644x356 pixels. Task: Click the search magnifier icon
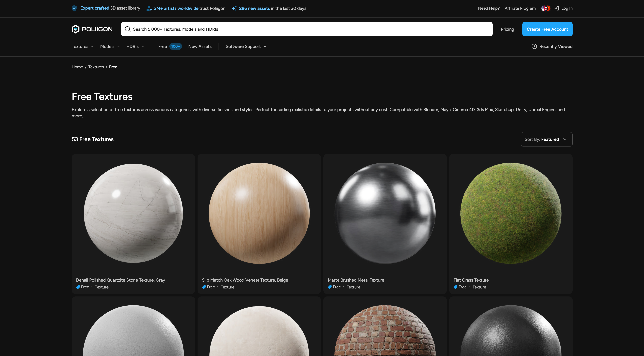tap(127, 29)
